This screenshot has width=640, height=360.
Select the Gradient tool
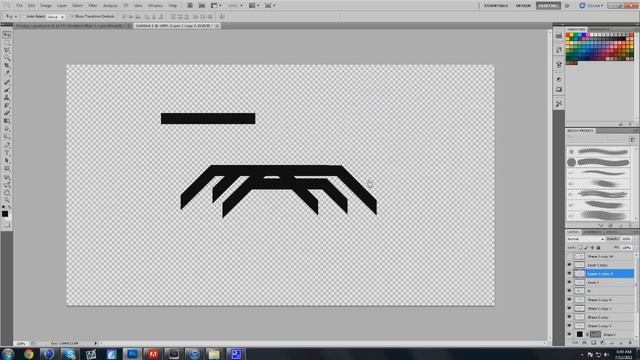click(7, 121)
